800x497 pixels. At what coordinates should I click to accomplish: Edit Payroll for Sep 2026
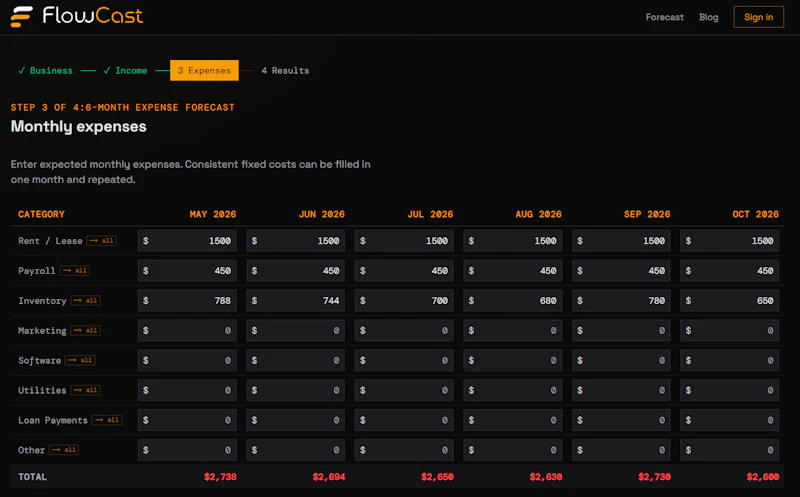pyautogui.click(x=621, y=270)
